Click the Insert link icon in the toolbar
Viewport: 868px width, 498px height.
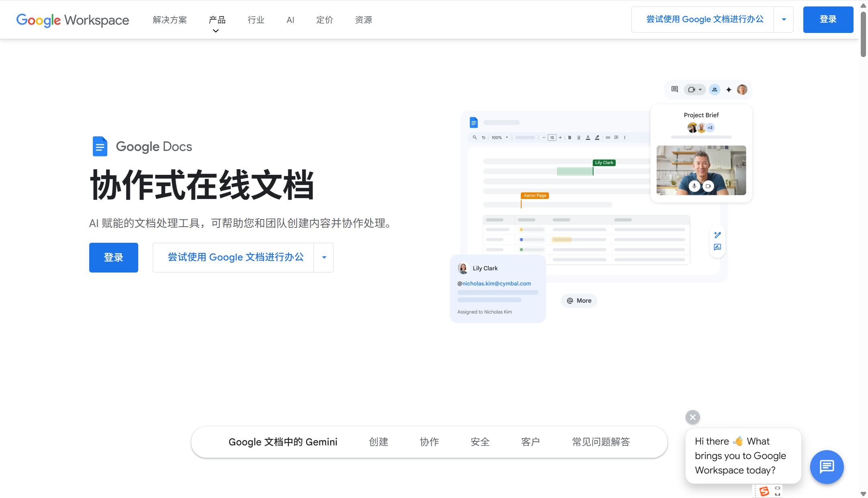click(608, 137)
